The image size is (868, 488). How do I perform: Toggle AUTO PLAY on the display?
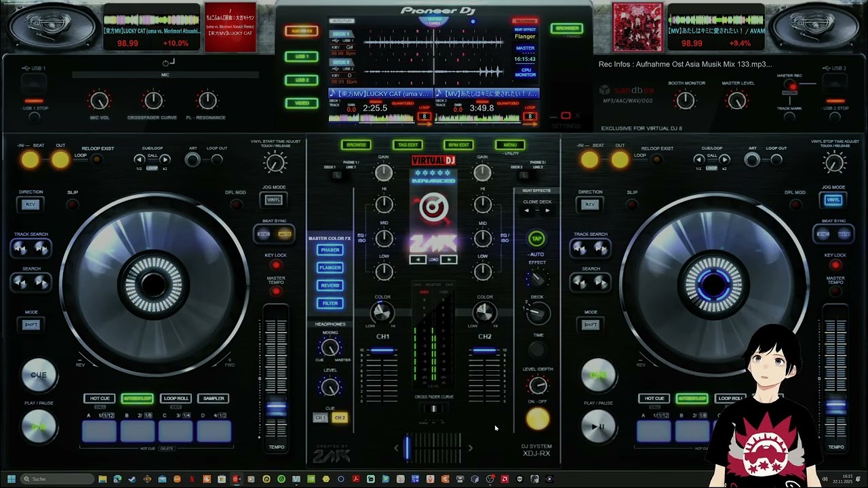[342, 21]
